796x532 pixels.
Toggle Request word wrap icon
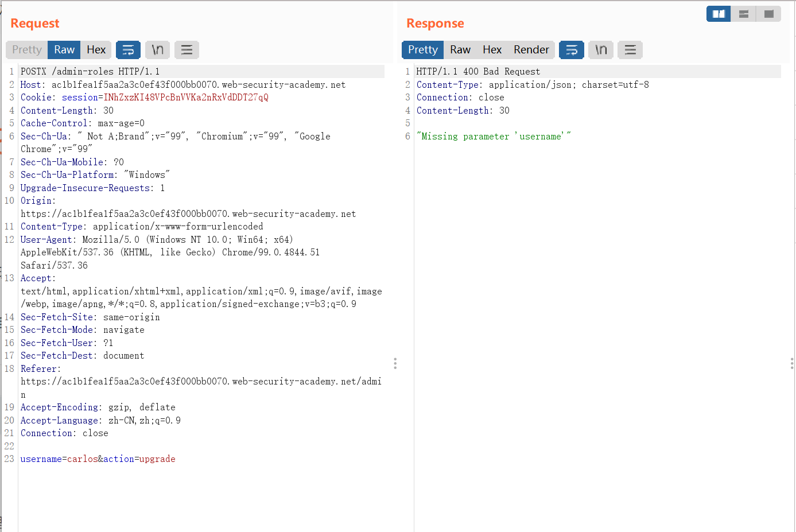coord(129,50)
